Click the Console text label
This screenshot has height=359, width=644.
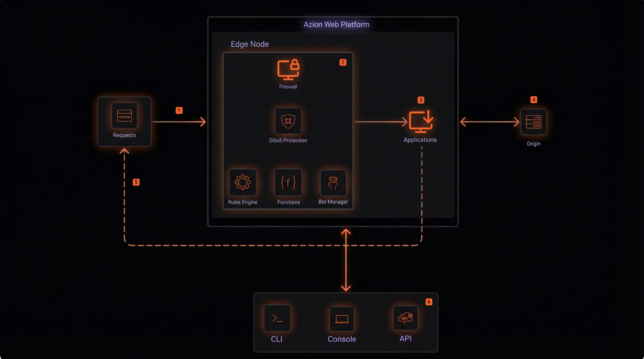[x=342, y=339]
